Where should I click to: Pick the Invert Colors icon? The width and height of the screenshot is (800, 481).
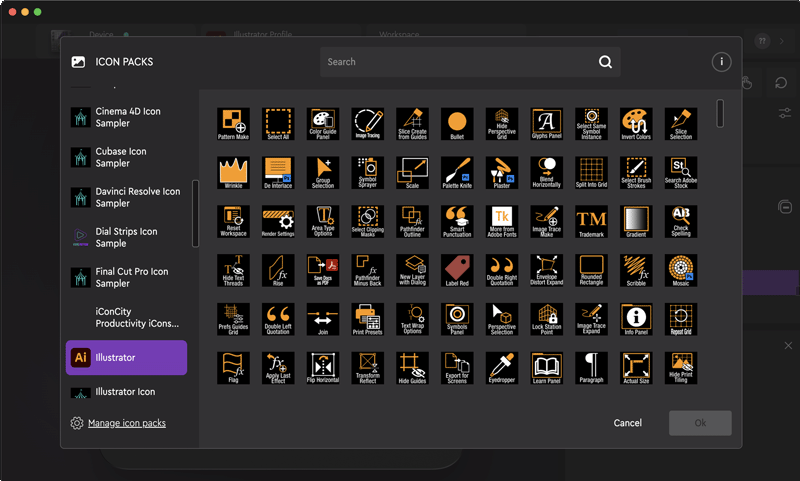click(636, 124)
